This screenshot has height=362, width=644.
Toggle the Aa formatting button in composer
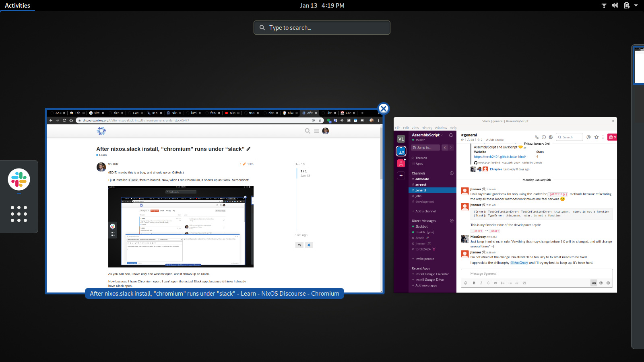pyautogui.click(x=594, y=283)
